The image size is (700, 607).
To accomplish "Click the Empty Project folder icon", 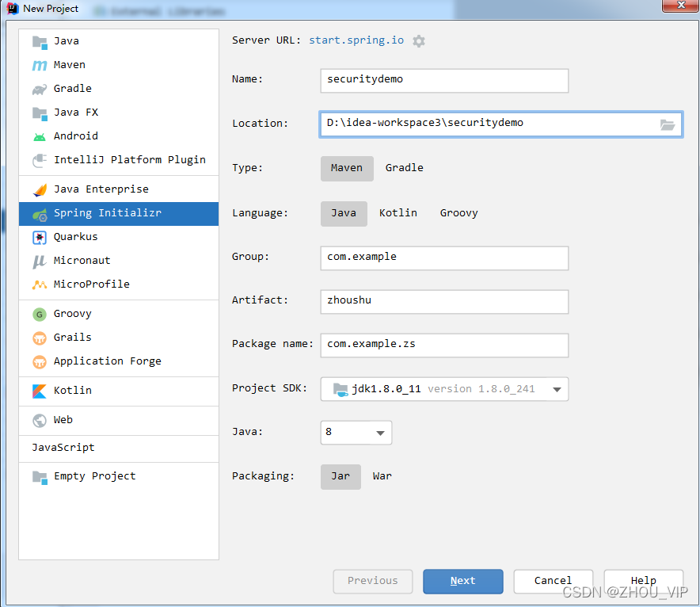I will (40, 477).
